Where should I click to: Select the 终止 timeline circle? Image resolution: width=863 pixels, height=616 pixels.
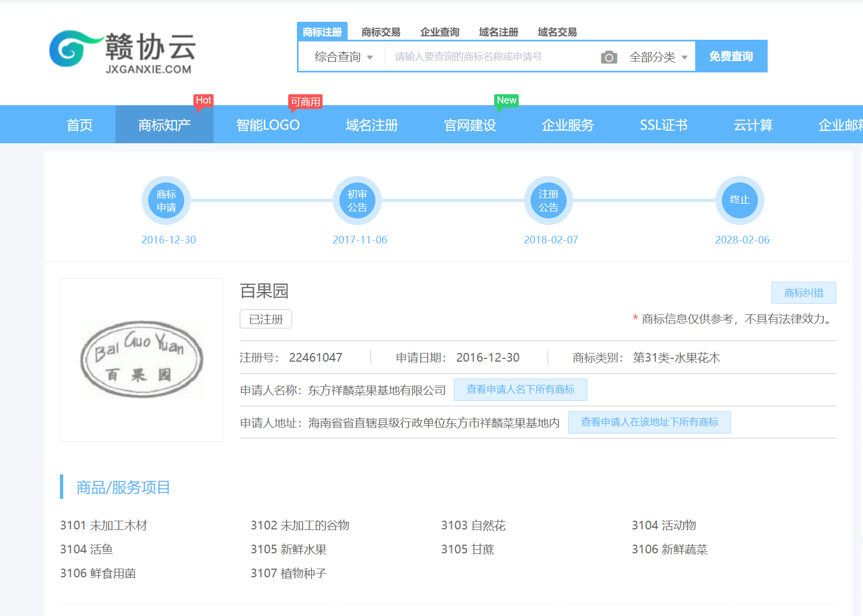tap(739, 200)
